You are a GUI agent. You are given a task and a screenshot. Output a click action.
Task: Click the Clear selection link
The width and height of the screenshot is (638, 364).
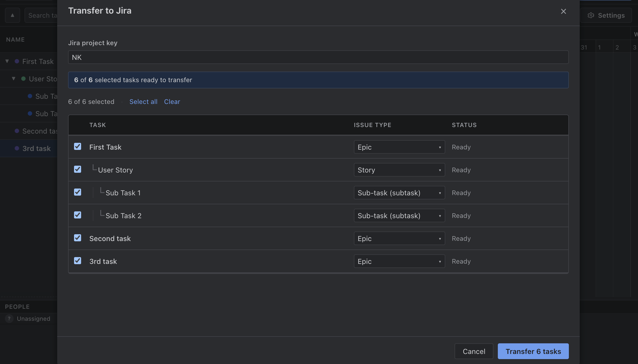pos(172,102)
